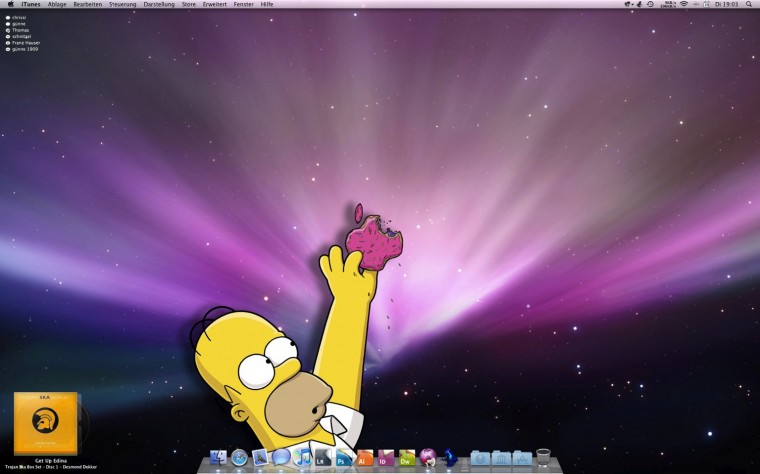Open the Hilfe menu
This screenshot has height=474, width=760.
click(x=267, y=4)
